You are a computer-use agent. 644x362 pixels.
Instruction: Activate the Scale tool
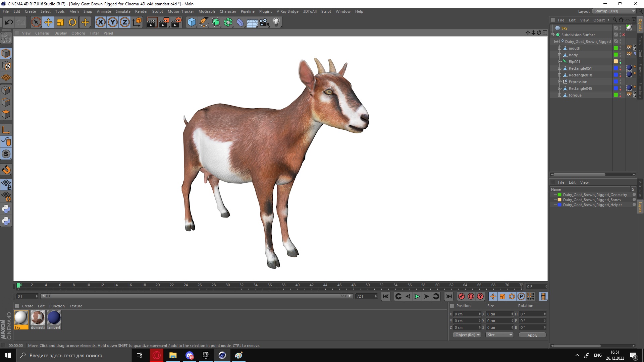pyautogui.click(x=60, y=22)
